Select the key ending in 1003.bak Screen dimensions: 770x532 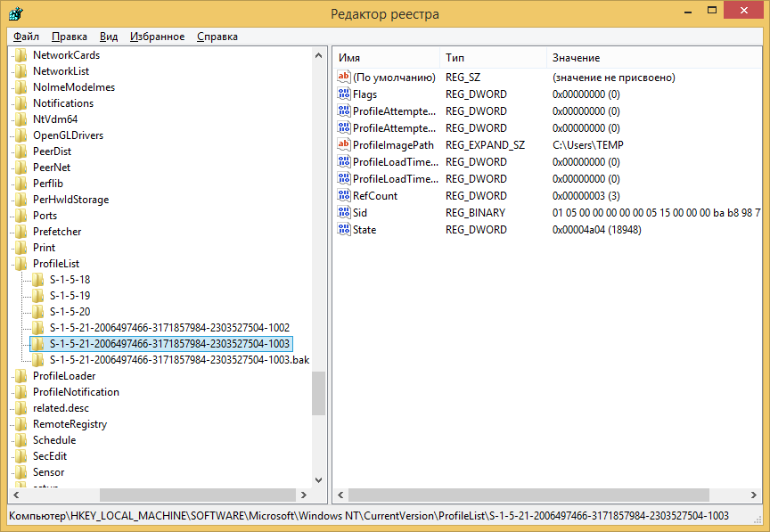(179, 359)
